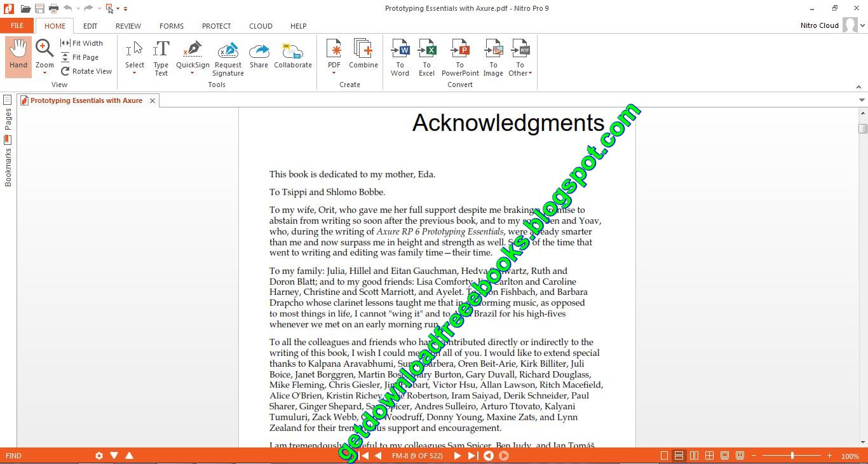Click the Combine files button
868x464 pixels.
click(x=363, y=54)
